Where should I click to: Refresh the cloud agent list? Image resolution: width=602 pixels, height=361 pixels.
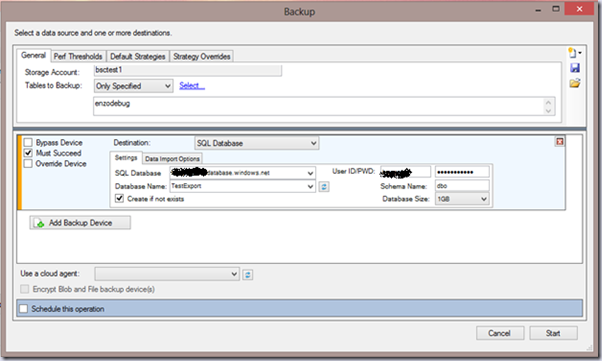coord(248,275)
